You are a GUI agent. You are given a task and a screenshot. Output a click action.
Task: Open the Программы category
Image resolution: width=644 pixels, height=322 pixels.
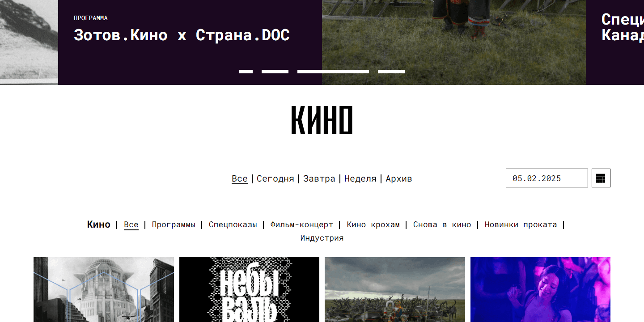(174, 225)
